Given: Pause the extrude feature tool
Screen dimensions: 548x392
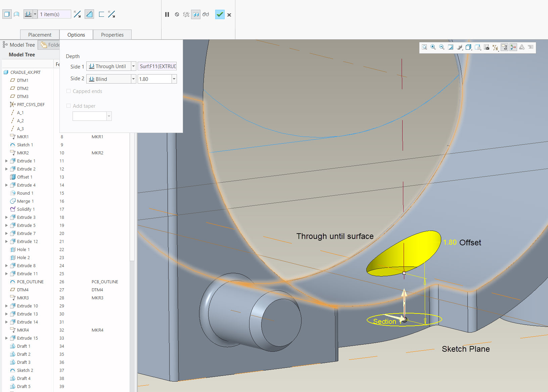Looking at the screenshot, I should 167,14.
